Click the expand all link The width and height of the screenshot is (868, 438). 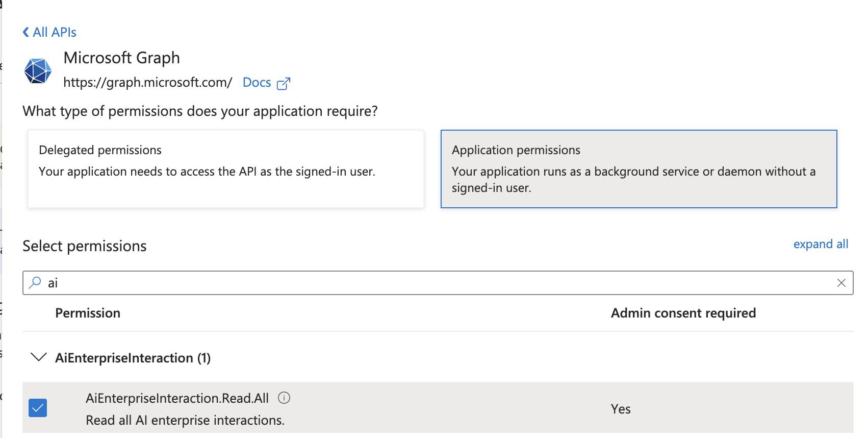point(820,244)
